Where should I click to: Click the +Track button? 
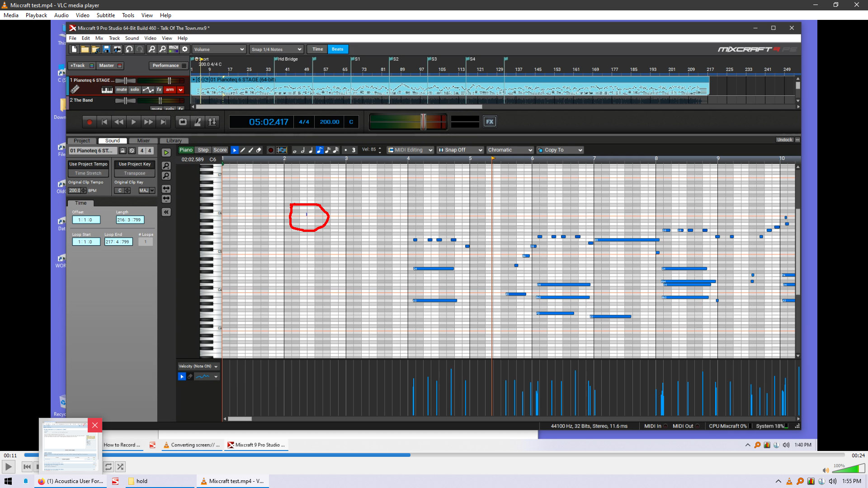tap(82, 66)
